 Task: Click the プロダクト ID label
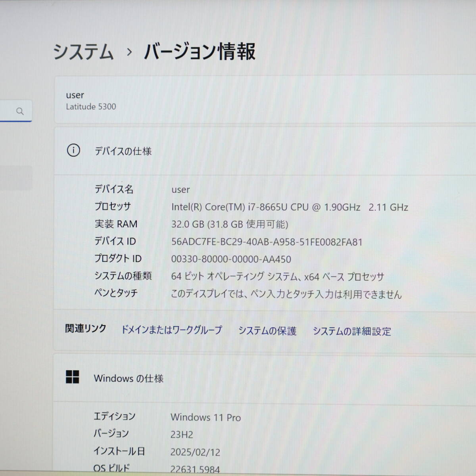(x=118, y=258)
